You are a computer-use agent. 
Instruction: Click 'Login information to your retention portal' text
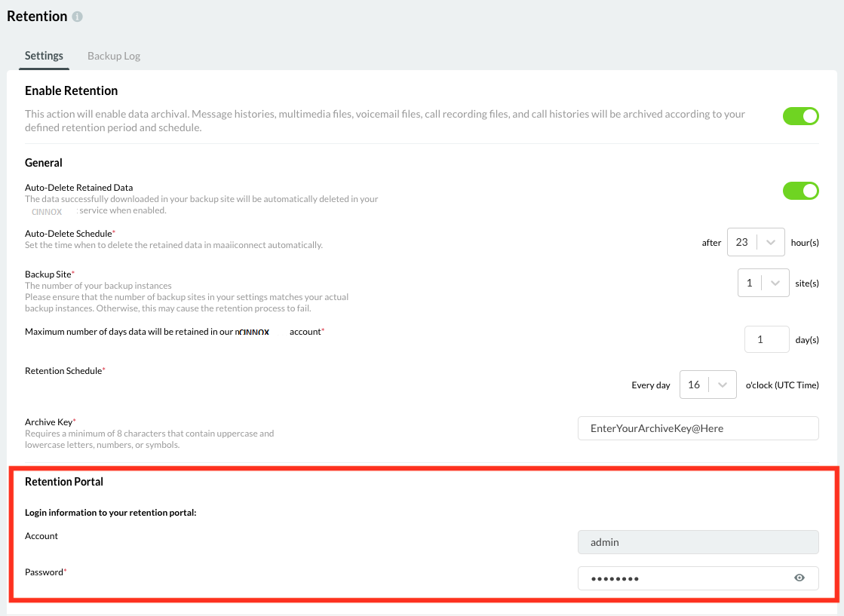point(110,513)
